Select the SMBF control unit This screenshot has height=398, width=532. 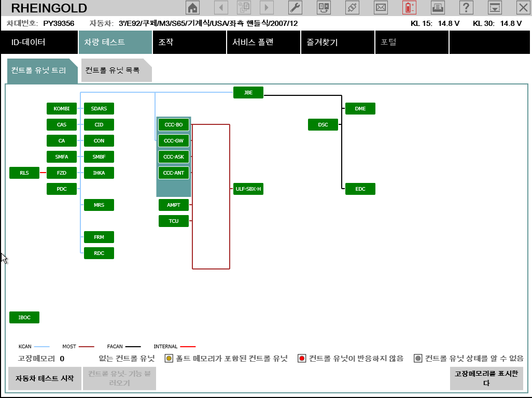tap(99, 157)
